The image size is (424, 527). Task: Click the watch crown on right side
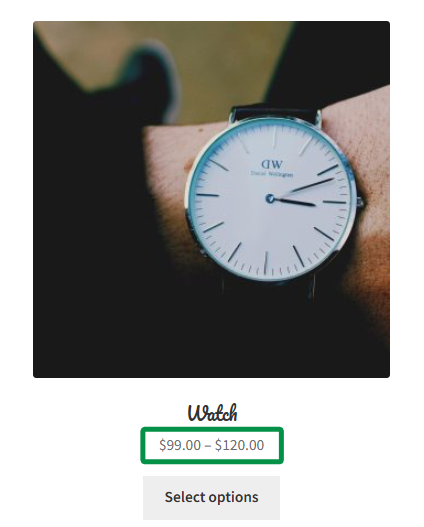point(359,202)
